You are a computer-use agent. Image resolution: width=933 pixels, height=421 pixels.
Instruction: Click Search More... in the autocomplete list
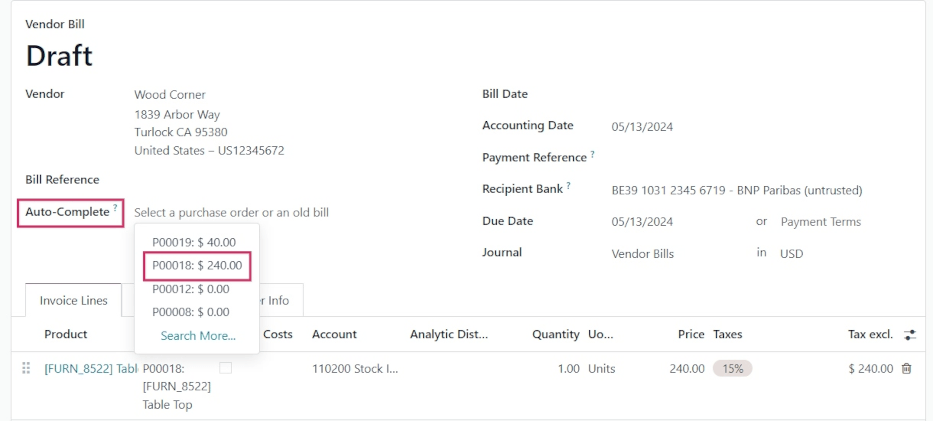(x=198, y=336)
